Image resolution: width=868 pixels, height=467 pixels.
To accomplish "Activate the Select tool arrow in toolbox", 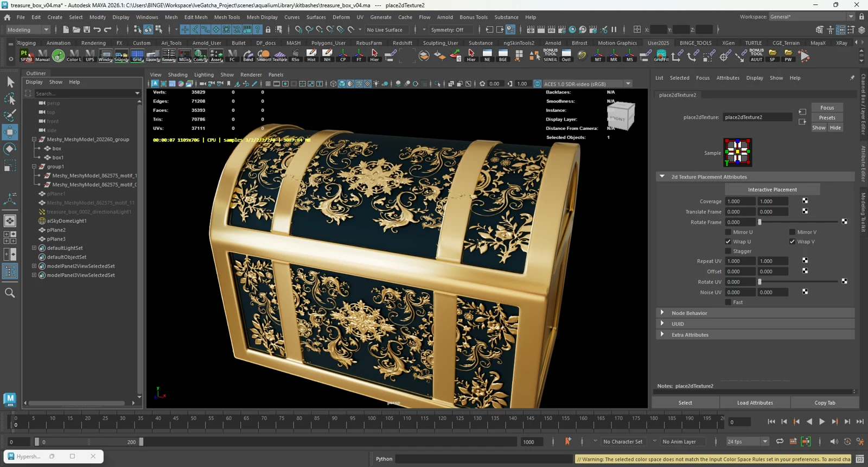I will [x=10, y=82].
